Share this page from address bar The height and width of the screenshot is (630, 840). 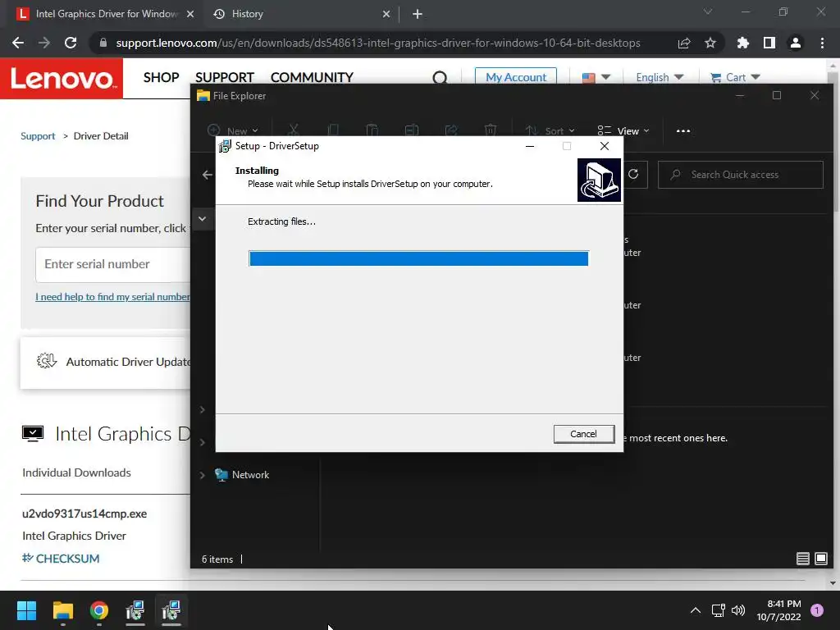coord(684,43)
